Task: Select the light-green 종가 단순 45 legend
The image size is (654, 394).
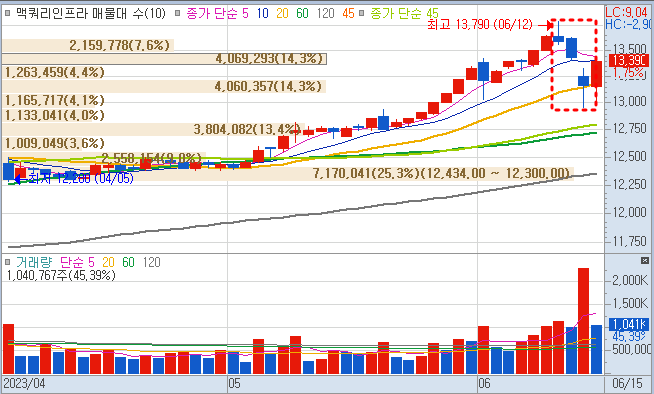Action: pyautogui.click(x=404, y=13)
